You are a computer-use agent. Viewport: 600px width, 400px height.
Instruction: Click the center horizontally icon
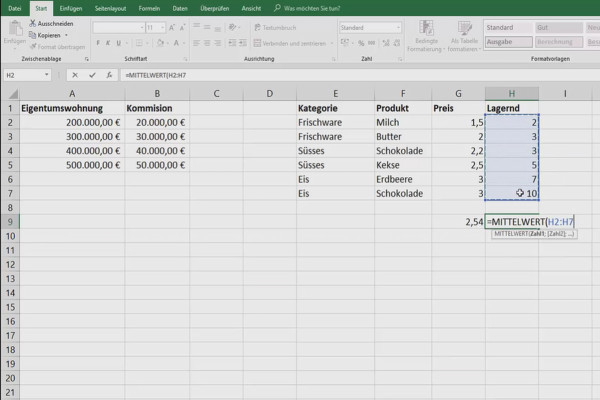pos(207,43)
